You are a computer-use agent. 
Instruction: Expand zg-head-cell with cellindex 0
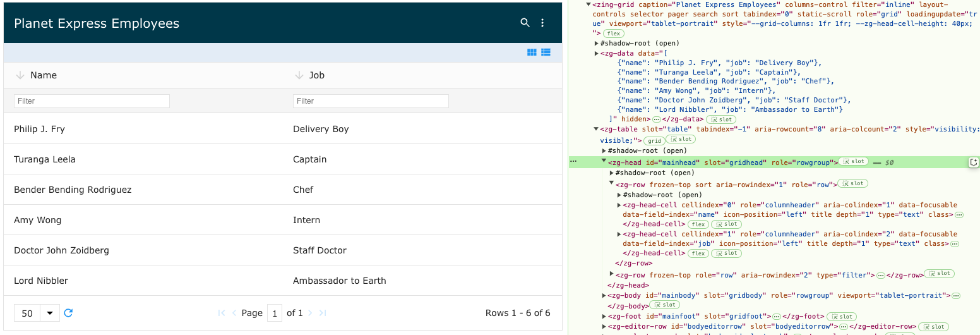tap(619, 205)
